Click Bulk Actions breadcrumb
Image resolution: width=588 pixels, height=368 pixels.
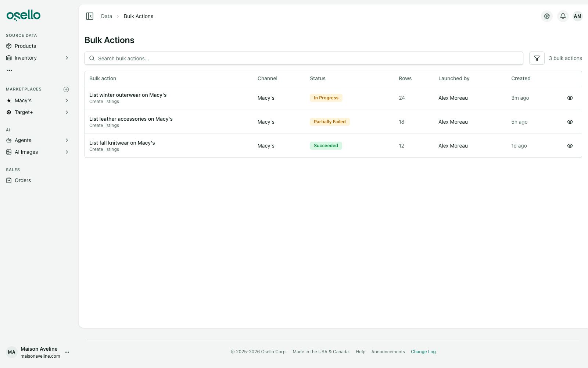(x=139, y=16)
